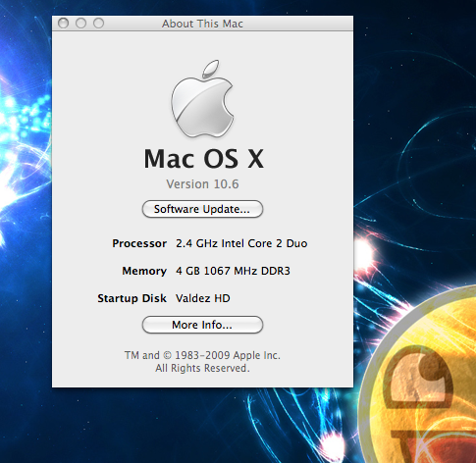This screenshot has height=463, width=476.
Task: Click the Startup Disk label
Action: (132, 298)
